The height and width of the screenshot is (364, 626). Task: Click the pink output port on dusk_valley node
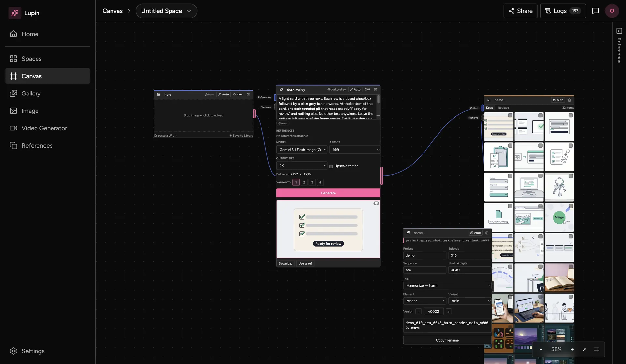click(x=381, y=176)
